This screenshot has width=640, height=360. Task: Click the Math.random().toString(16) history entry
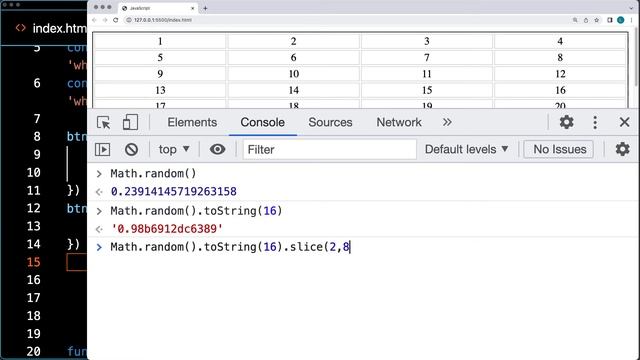pos(196,211)
